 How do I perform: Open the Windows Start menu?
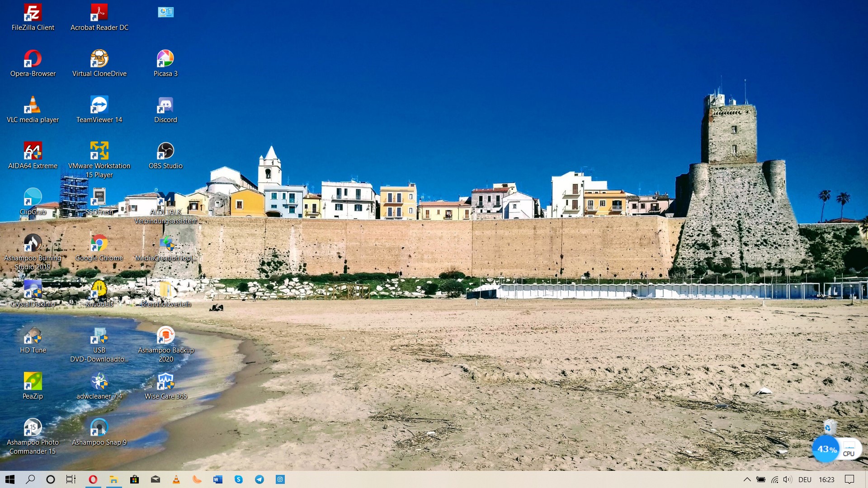pos(10,479)
